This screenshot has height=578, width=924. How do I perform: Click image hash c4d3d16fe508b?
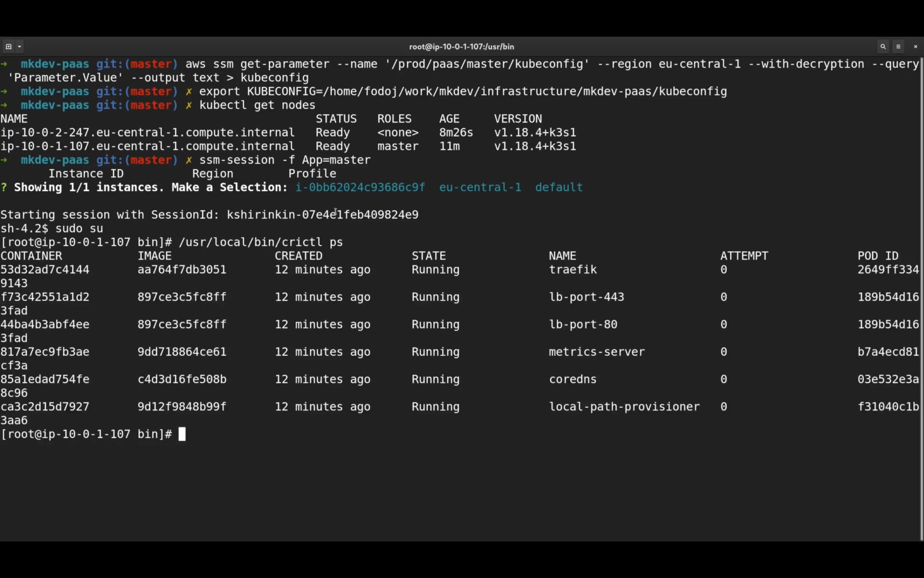click(182, 379)
